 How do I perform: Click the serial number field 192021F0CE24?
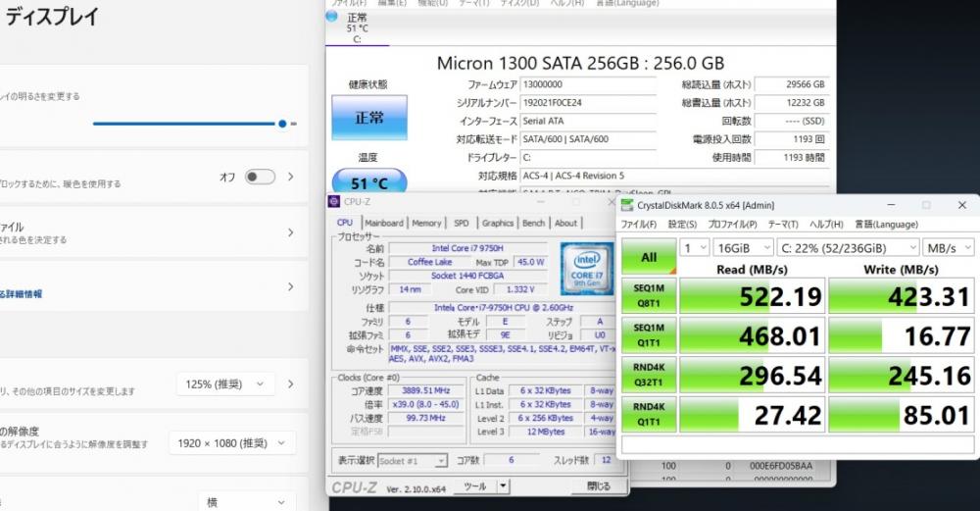coord(587,103)
